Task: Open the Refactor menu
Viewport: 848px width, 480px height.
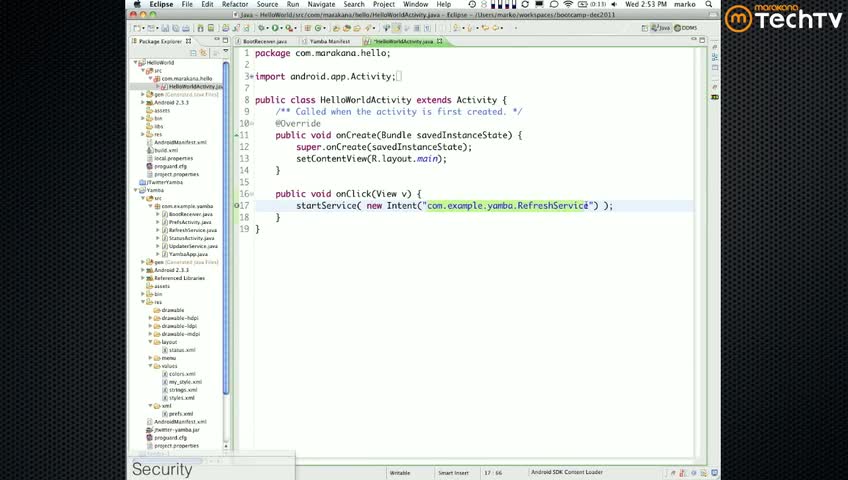Action: click(235, 4)
